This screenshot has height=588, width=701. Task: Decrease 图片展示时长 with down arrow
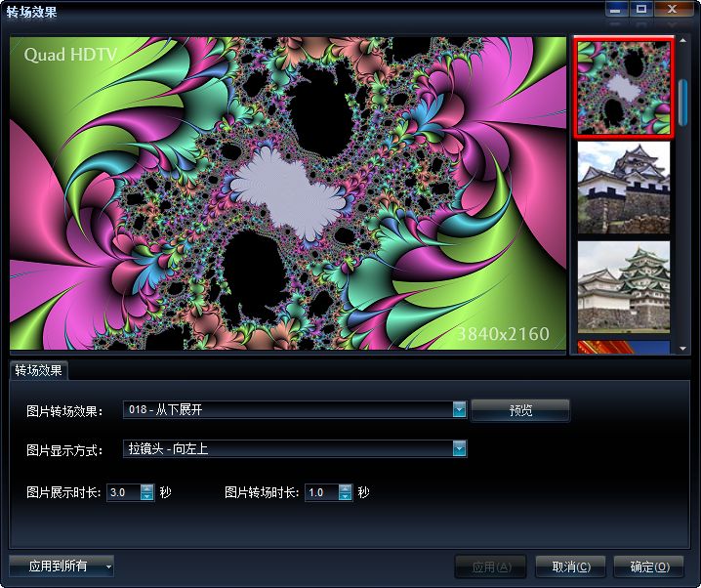point(146,496)
